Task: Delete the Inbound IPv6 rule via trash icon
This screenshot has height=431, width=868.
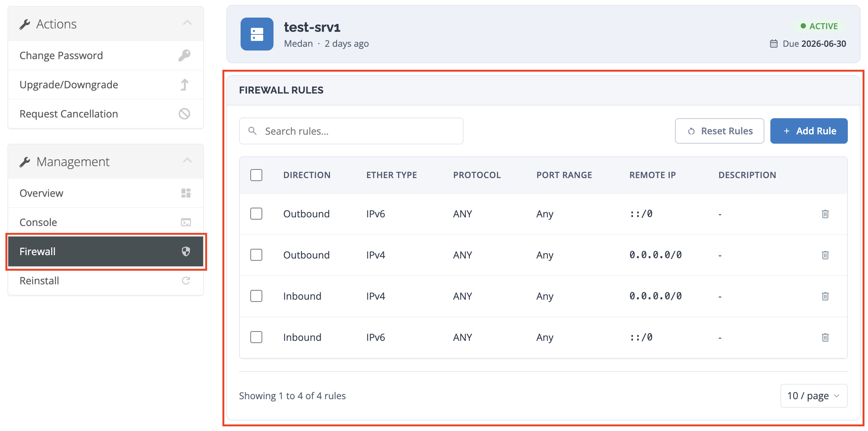Action: point(825,337)
